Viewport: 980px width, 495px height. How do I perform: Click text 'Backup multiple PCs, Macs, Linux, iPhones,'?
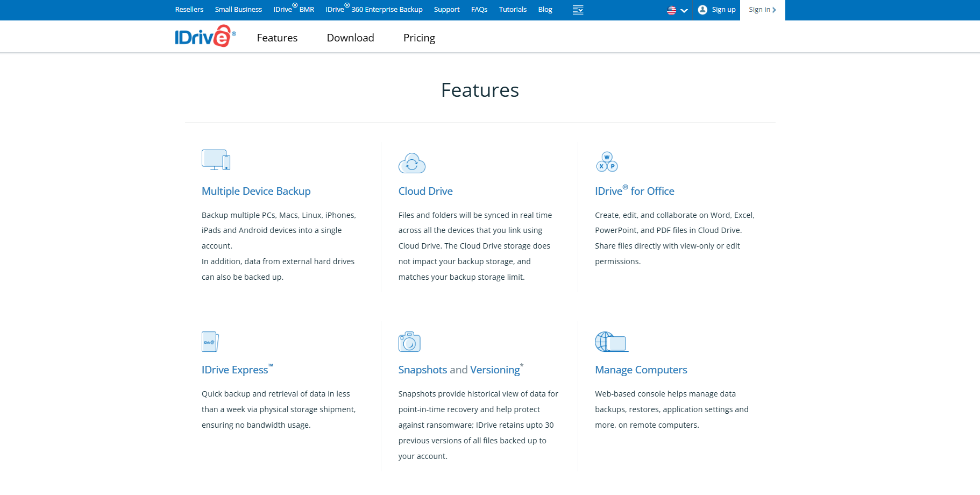point(279,215)
